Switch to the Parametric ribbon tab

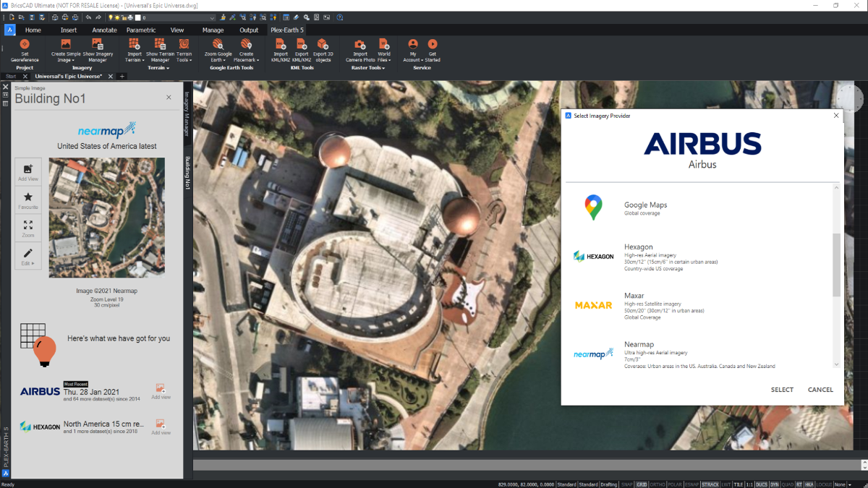coord(140,30)
